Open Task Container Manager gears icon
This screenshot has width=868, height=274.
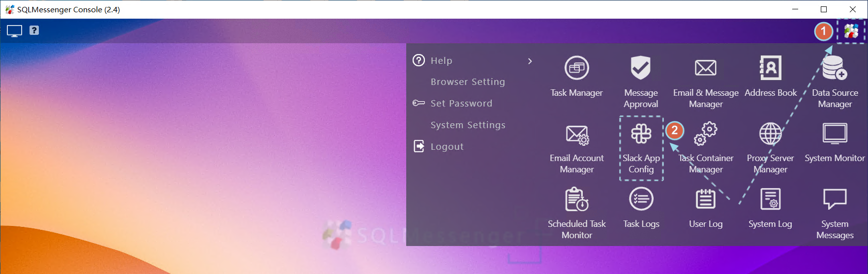click(706, 134)
